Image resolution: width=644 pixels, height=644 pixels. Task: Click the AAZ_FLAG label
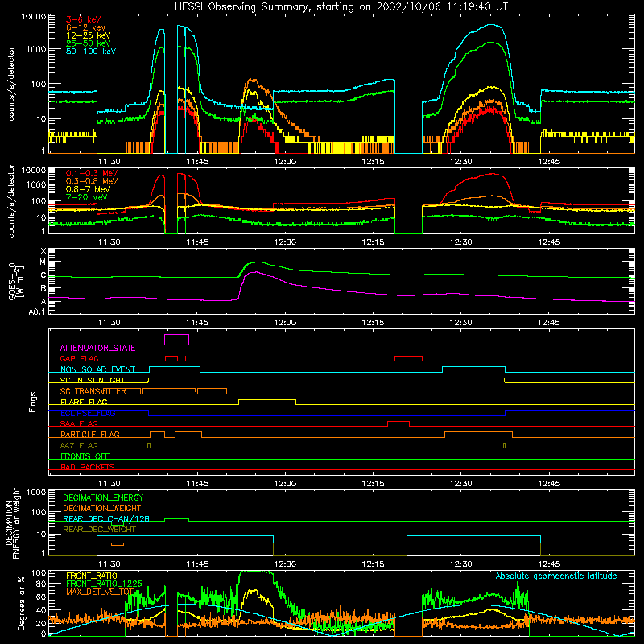click(x=79, y=446)
